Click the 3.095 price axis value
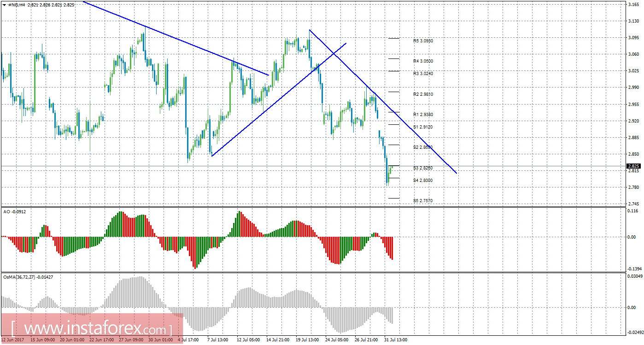This screenshot has height=345, width=644. coord(633,38)
